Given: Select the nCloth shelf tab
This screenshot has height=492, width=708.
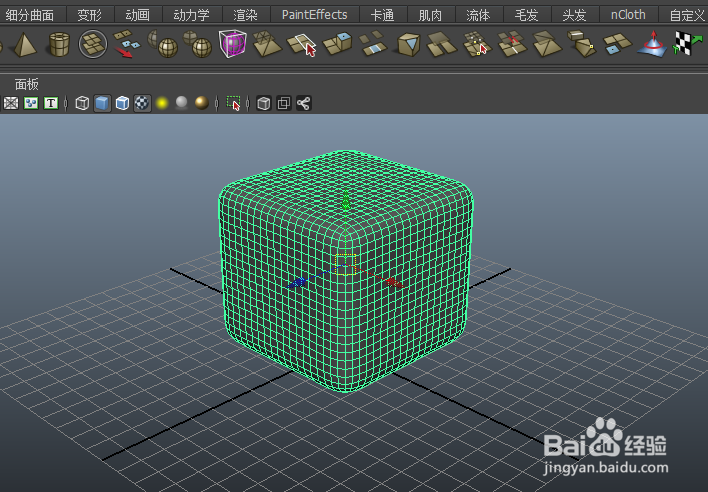Looking at the screenshot, I should point(628,15).
